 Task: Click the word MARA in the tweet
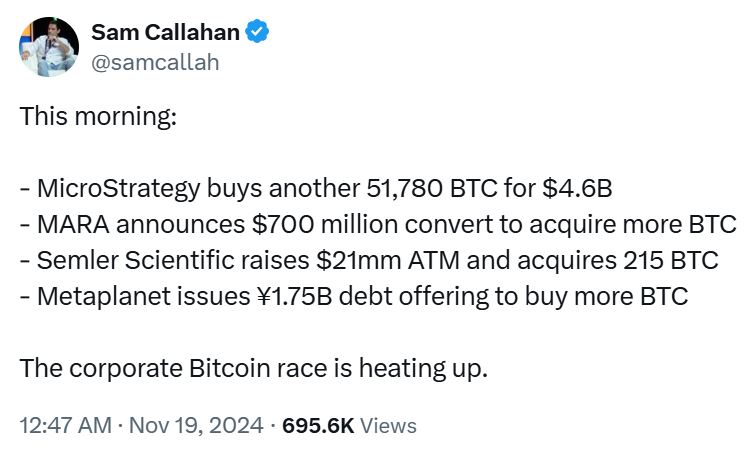pos(68,224)
